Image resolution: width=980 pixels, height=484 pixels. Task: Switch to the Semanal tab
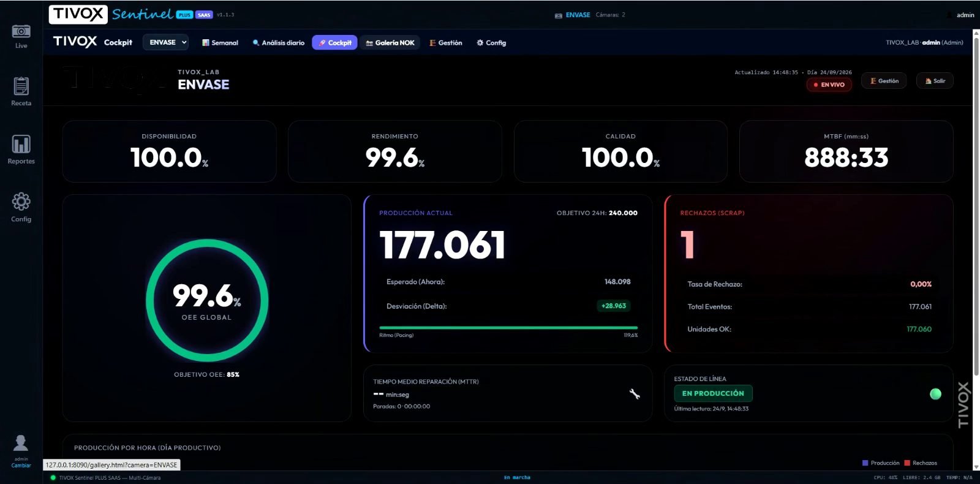point(220,43)
